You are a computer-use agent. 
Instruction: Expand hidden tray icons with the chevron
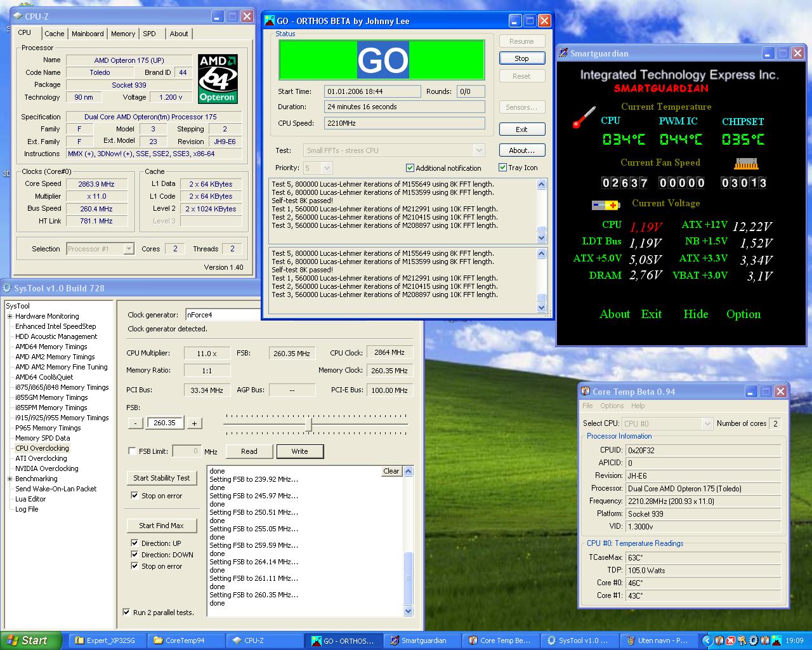click(x=707, y=640)
